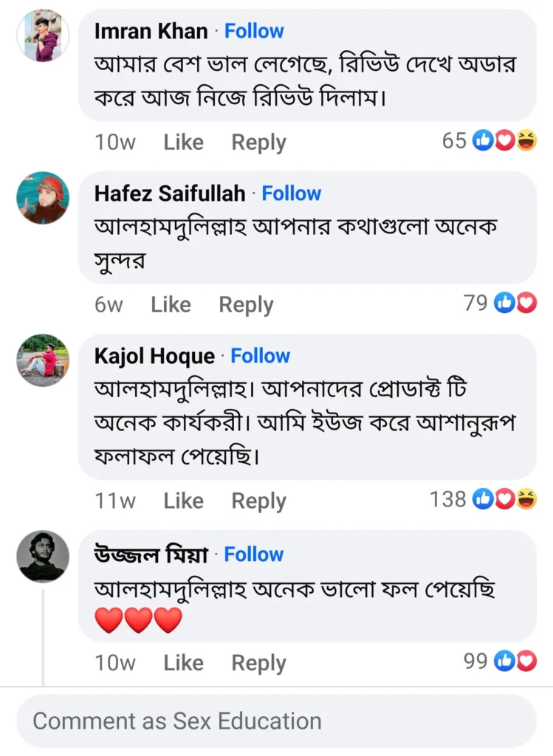Open Hafez Saifullah's profile by clicking his name
The width and height of the screenshot is (553, 756).
[170, 193]
